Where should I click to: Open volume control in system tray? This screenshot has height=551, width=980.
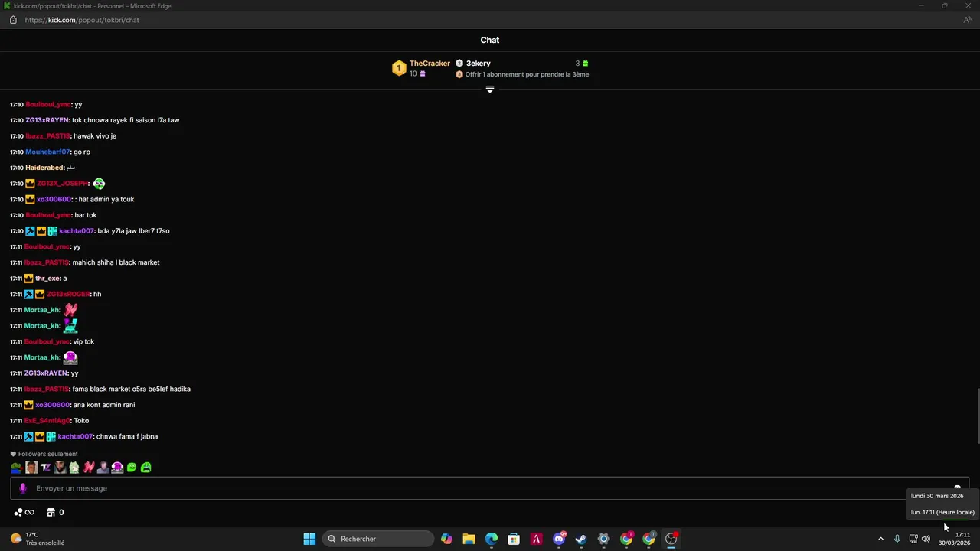click(x=926, y=539)
